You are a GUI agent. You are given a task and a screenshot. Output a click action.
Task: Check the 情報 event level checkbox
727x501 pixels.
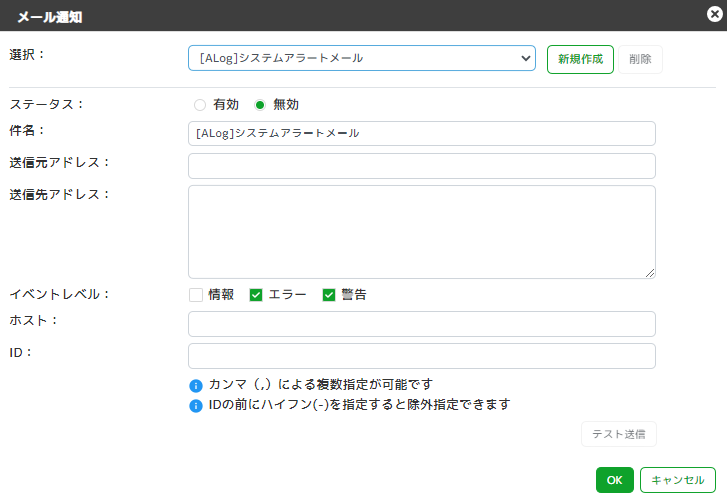(x=196, y=295)
